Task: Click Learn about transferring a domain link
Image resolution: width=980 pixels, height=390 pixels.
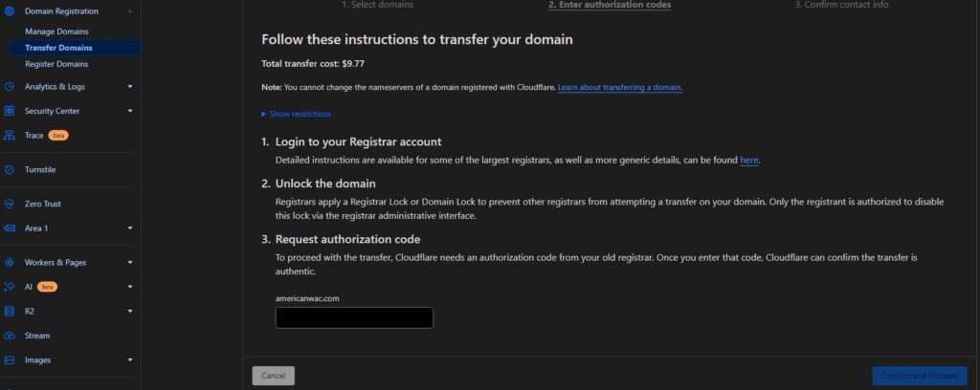Action: [620, 87]
